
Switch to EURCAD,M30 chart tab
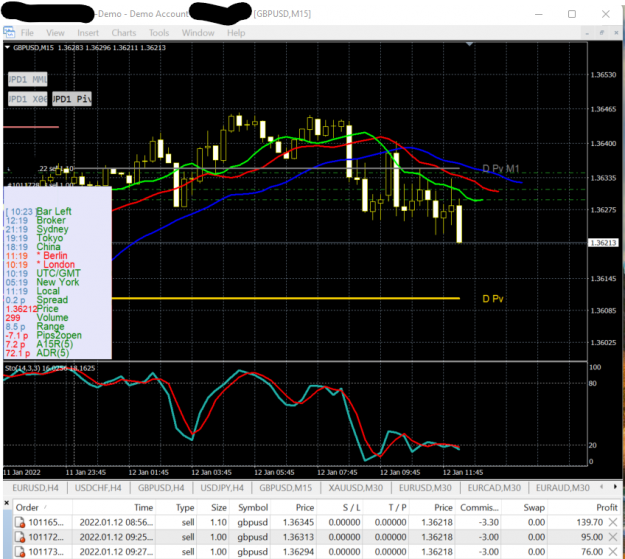coord(494,488)
